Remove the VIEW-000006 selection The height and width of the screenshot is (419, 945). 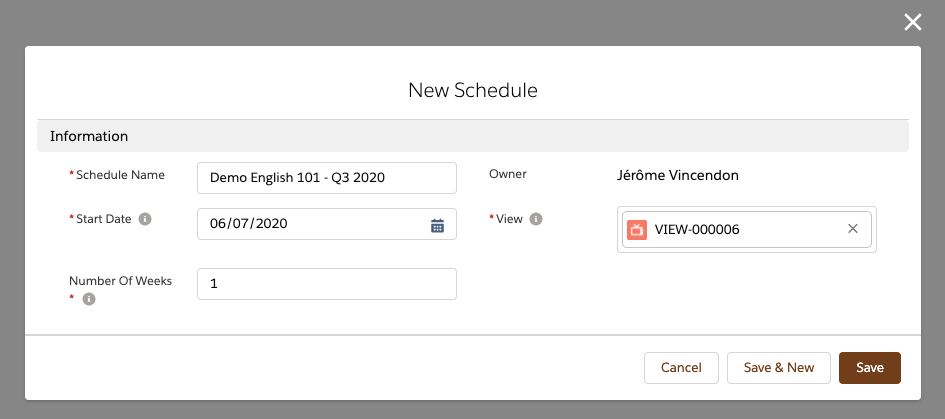[x=853, y=229]
